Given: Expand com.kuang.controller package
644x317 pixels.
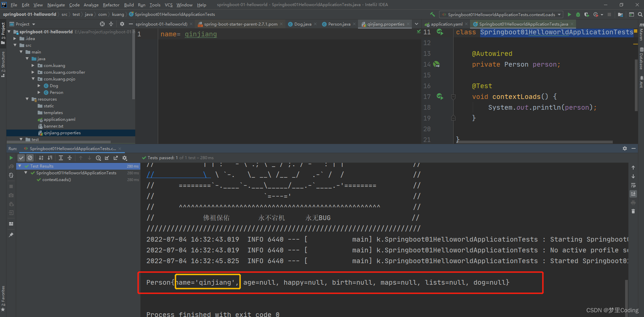Looking at the screenshot, I should tap(33, 72).
